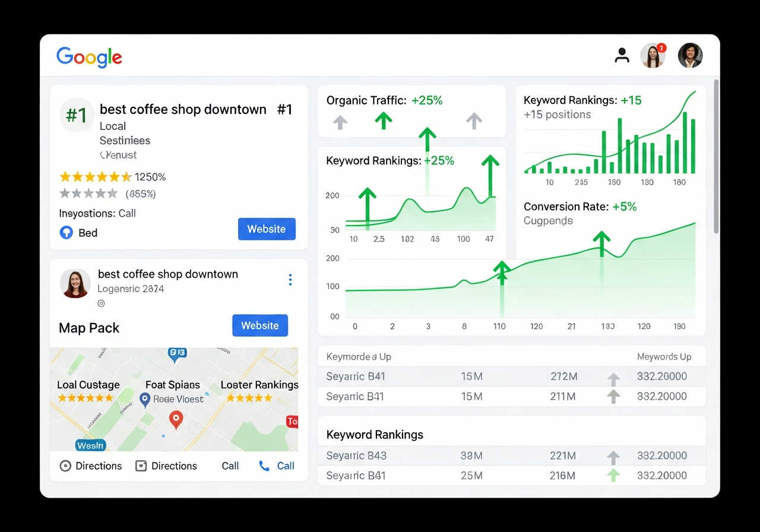
Task: Click the phone icon next to Call
Action: click(x=262, y=465)
